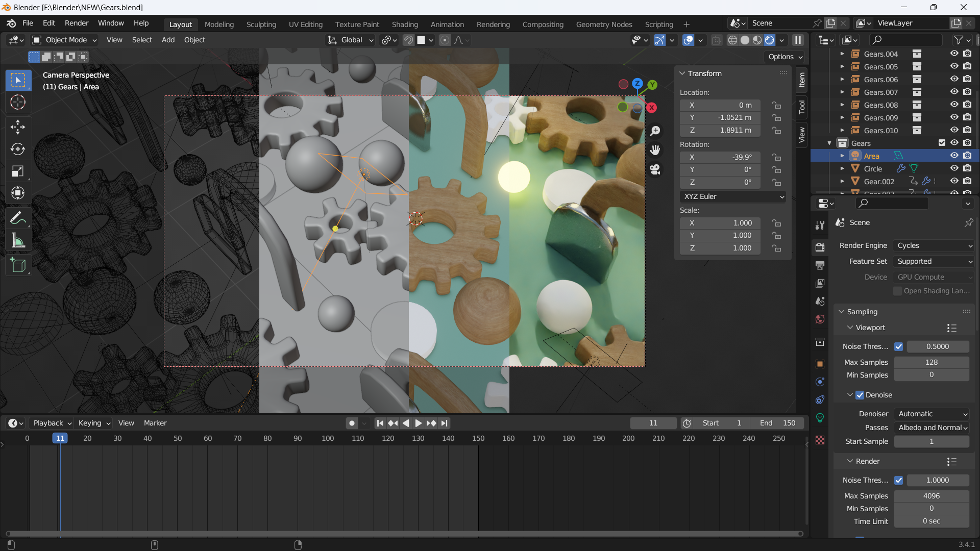Image resolution: width=980 pixels, height=551 pixels.
Task: Collapse the Transform panel
Action: 682,73
